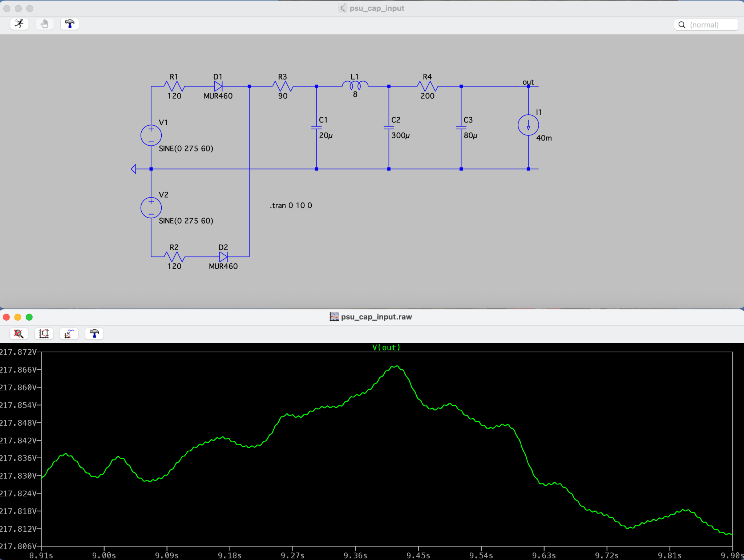The height and width of the screenshot is (560, 744).
Task: Open the hammer Control Panel icon in schematic toolbar
Action: [69, 24]
